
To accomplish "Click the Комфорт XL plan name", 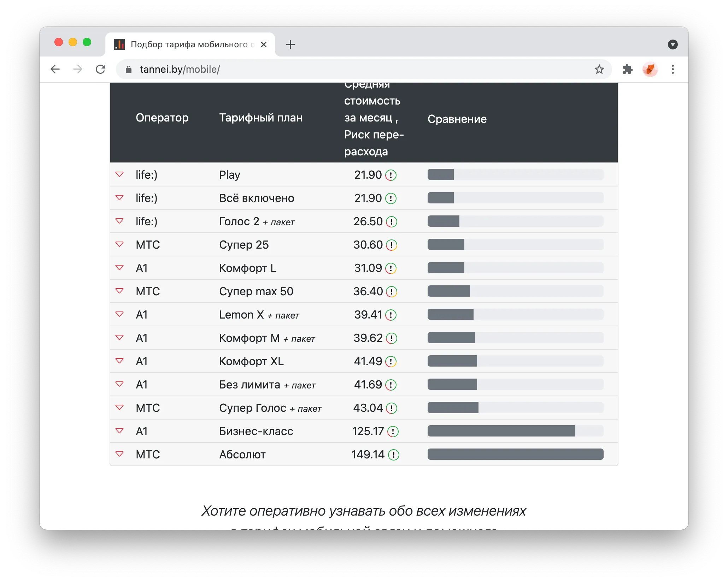I will (251, 361).
